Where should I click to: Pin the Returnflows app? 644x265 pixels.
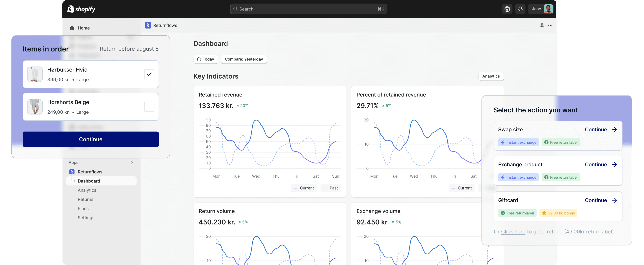[x=542, y=26]
